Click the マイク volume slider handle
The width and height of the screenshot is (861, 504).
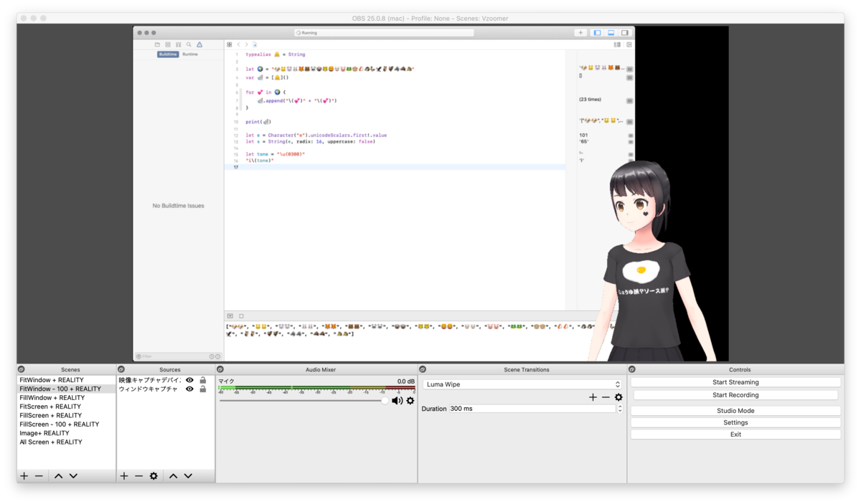point(385,401)
